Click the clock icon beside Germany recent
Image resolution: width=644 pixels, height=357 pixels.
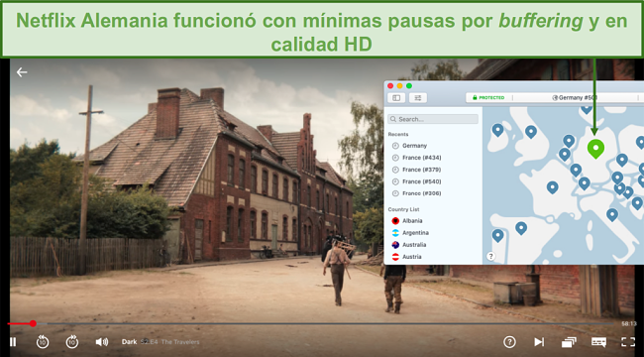(x=395, y=146)
